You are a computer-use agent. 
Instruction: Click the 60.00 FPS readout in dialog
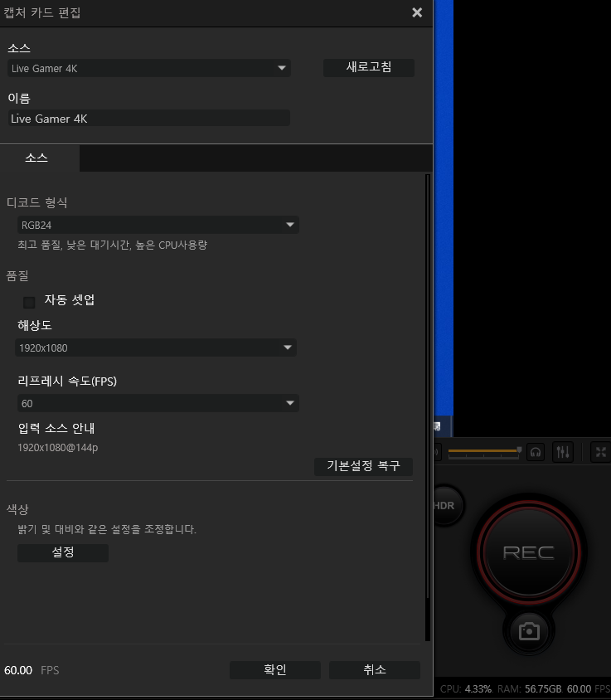point(32,670)
